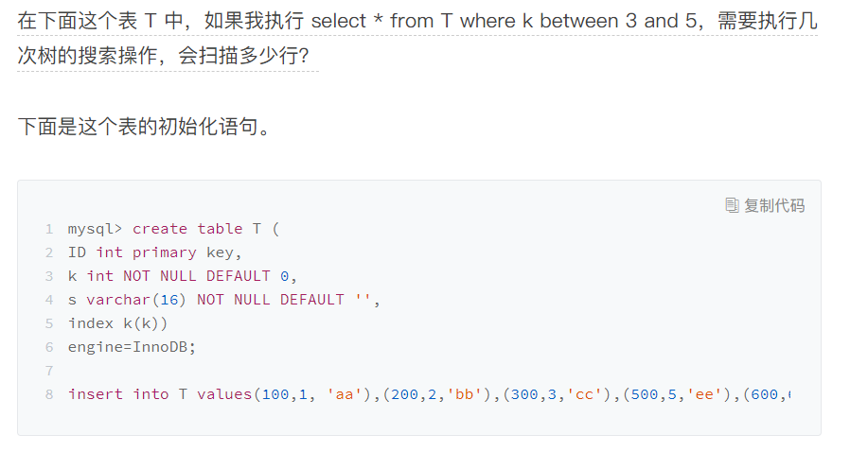Click the second line of the underlined question

pyautogui.click(x=164, y=56)
